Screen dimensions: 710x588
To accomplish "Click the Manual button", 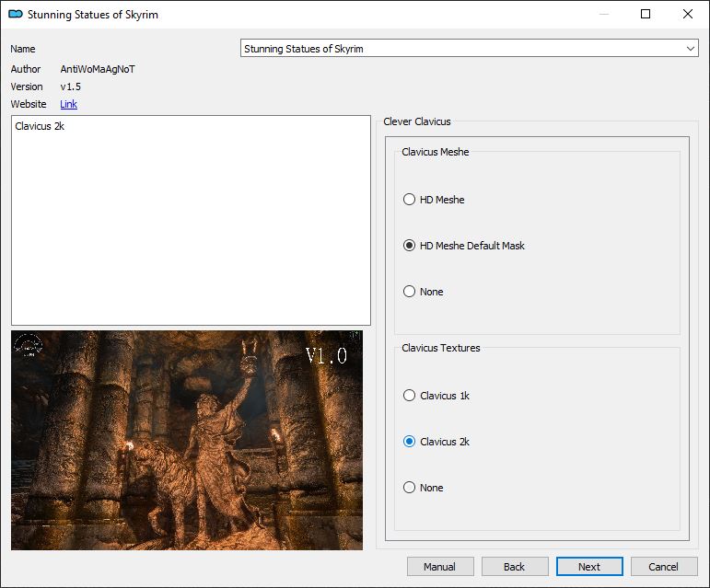I will tap(440, 567).
